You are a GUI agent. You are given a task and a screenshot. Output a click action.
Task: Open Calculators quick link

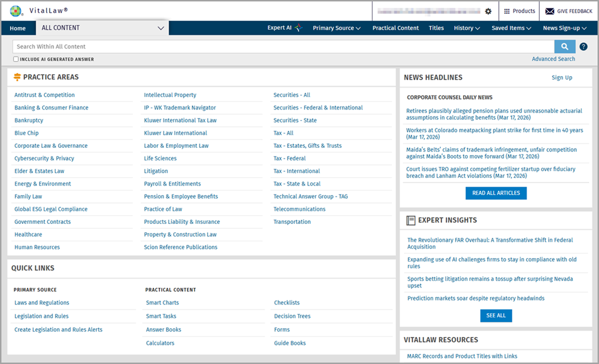click(160, 343)
